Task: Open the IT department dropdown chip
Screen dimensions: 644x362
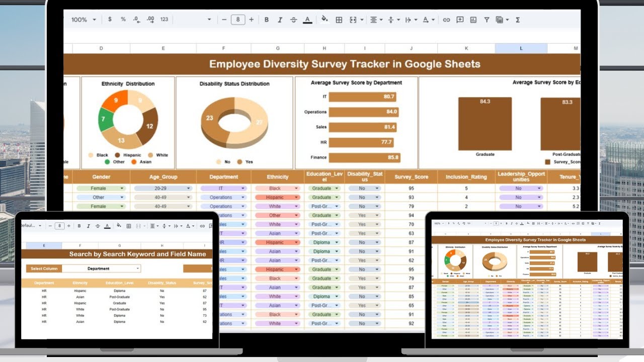Action: coord(223,189)
